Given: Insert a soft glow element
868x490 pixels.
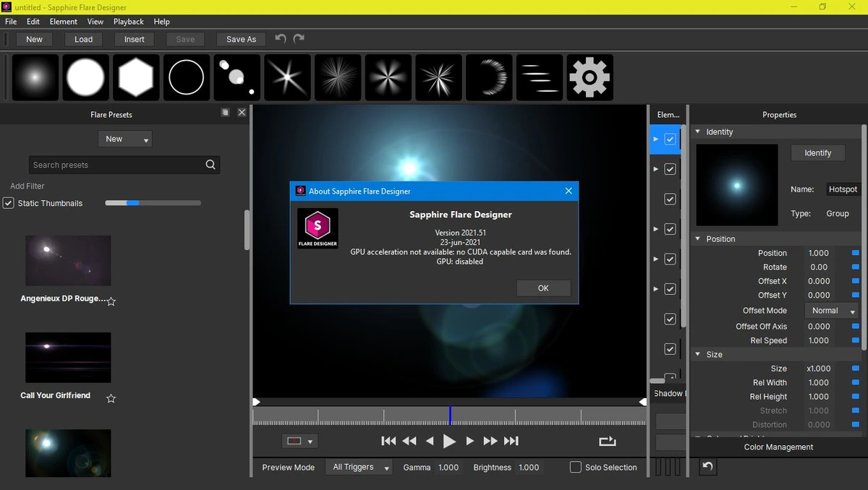Looking at the screenshot, I should pos(35,77).
